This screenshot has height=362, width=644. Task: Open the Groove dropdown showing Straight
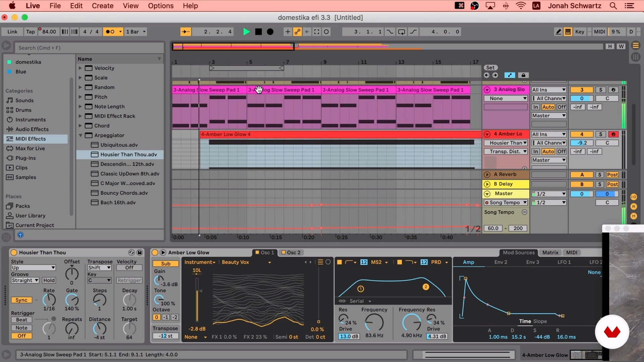(x=25, y=281)
